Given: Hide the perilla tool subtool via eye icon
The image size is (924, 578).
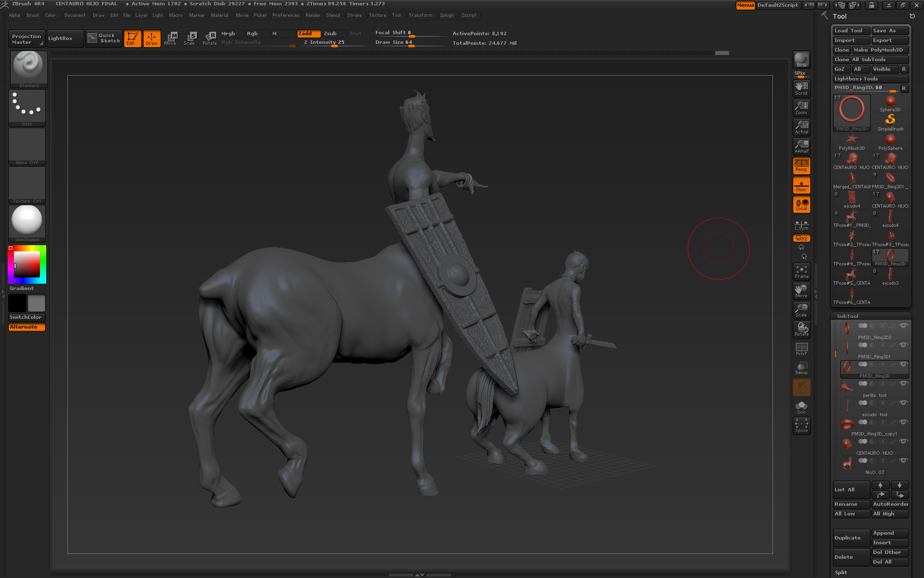Looking at the screenshot, I should point(903,384).
